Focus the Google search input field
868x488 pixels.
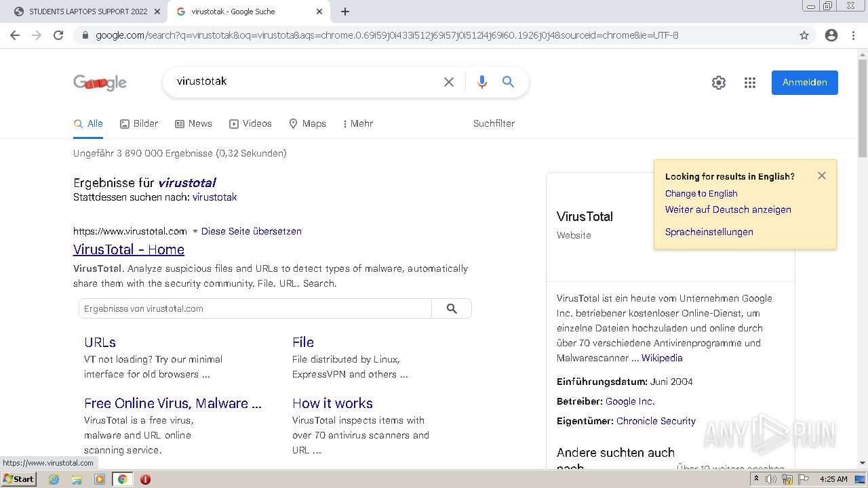(305, 82)
